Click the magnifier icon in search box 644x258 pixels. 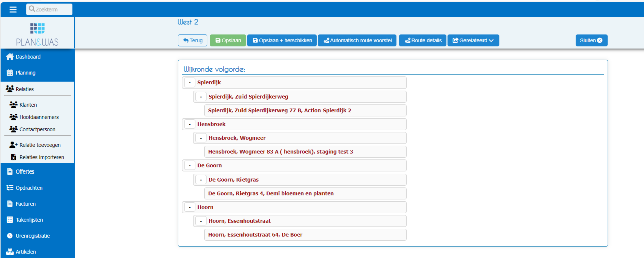click(32, 9)
